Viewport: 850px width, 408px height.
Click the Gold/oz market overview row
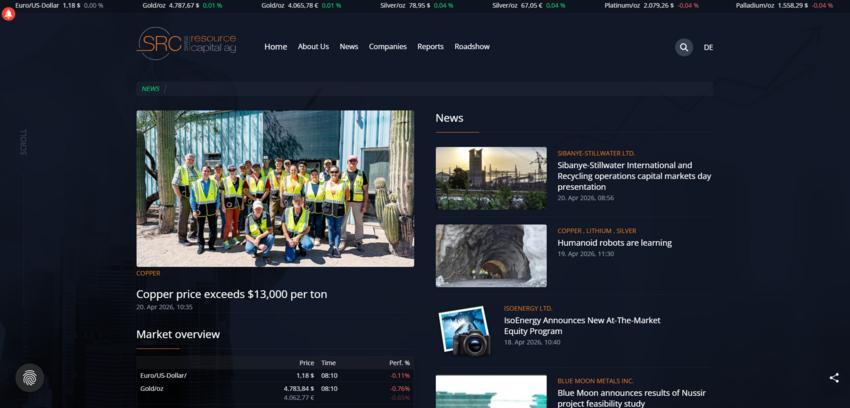pos(275,393)
